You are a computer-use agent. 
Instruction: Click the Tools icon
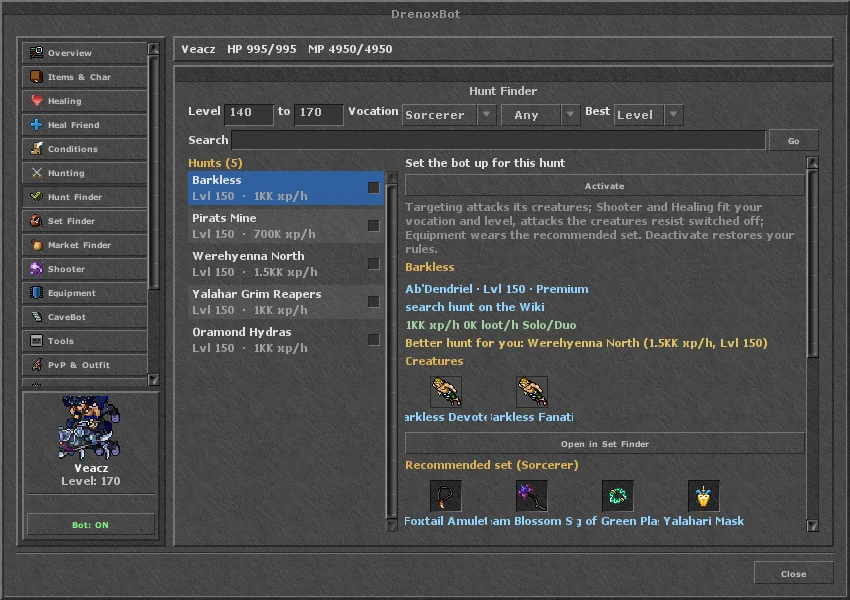click(36, 340)
